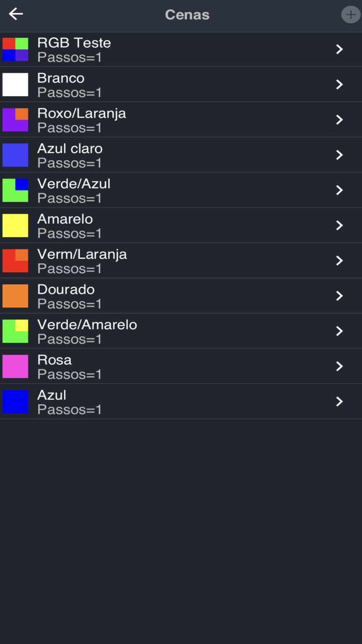Select the white Branco swatch
This screenshot has width=362, height=644.
pos(15,84)
